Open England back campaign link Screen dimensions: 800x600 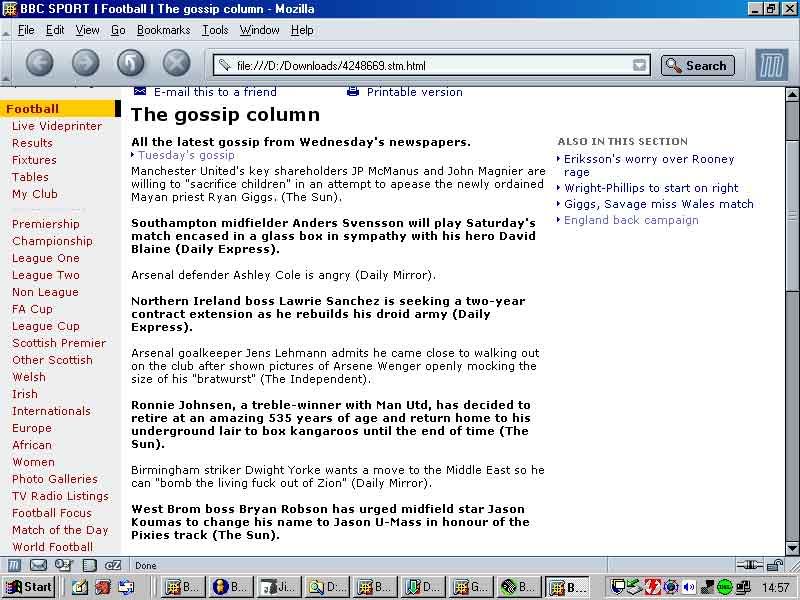631,220
